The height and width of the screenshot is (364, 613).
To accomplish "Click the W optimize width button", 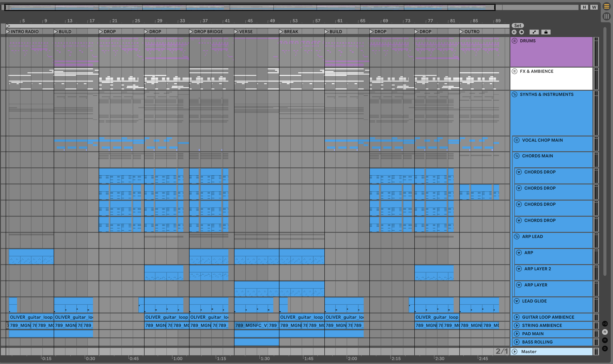I will pyautogui.click(x=594, y=7).
